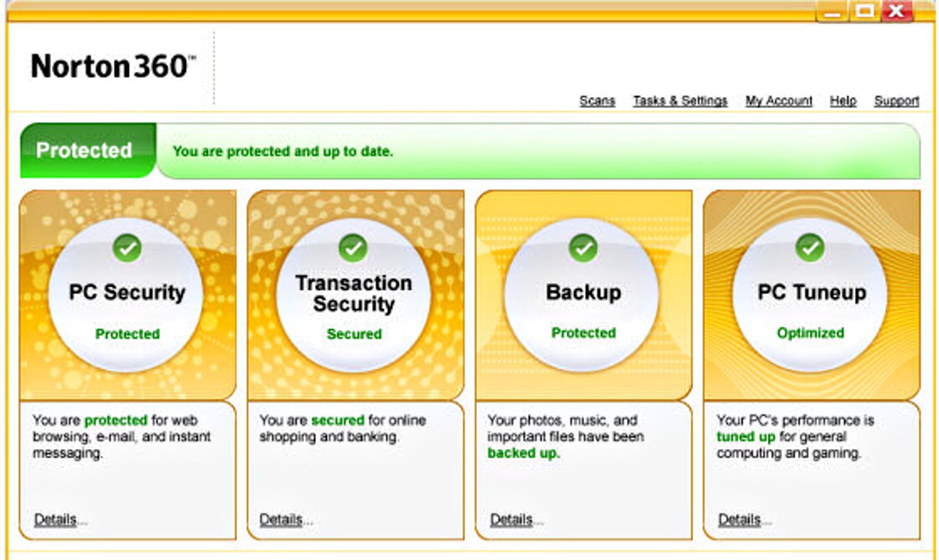The height and width of the screenshot is (560, 939).
Task: Click the green checkmark above Transaction Security
Action: pyautogui.click(x=353, y=248)
